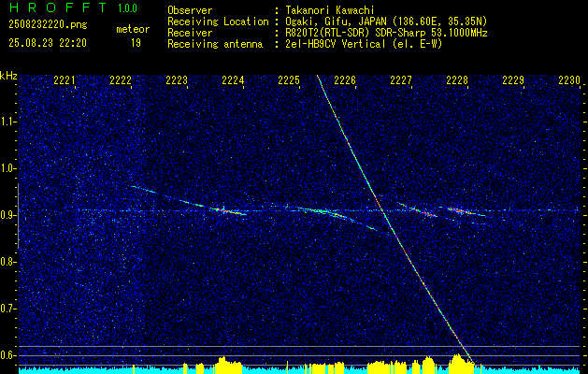Image resolution: width=588 pixels, height=374 pixels.
Task: Select the 2el-HB9CV Vertical antenna text
Action: coord(362,44)
